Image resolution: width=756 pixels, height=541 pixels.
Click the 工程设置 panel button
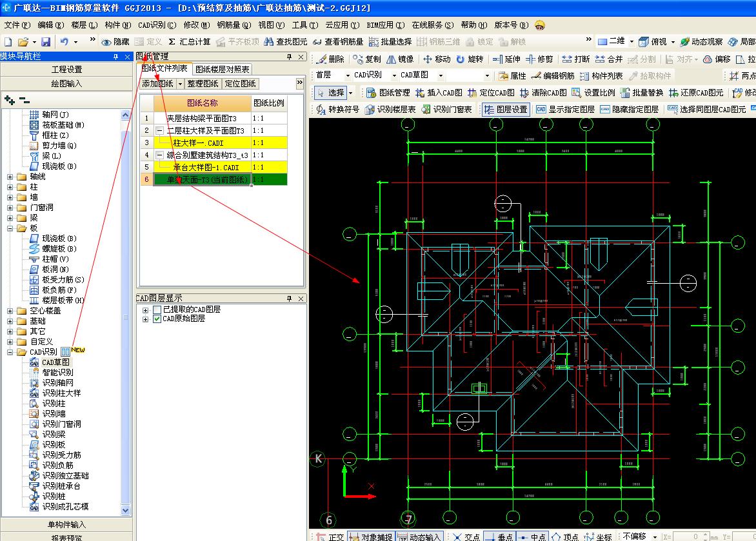click(66, 70)
